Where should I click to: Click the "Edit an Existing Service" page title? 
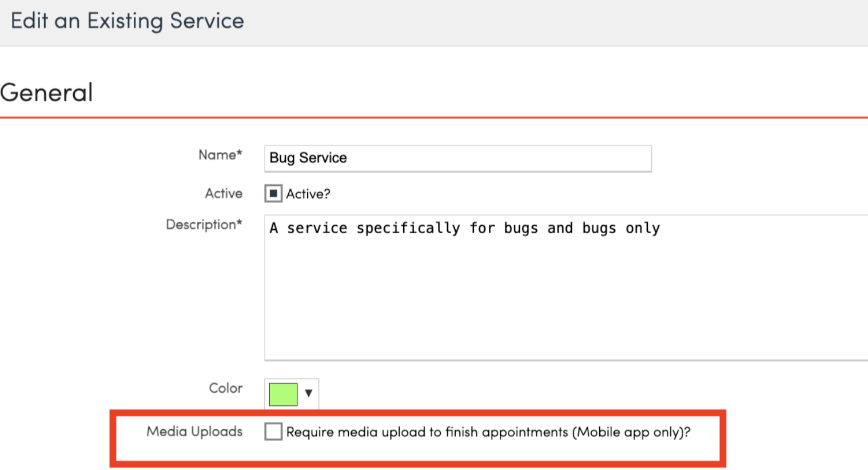click(x=128, y=21)
